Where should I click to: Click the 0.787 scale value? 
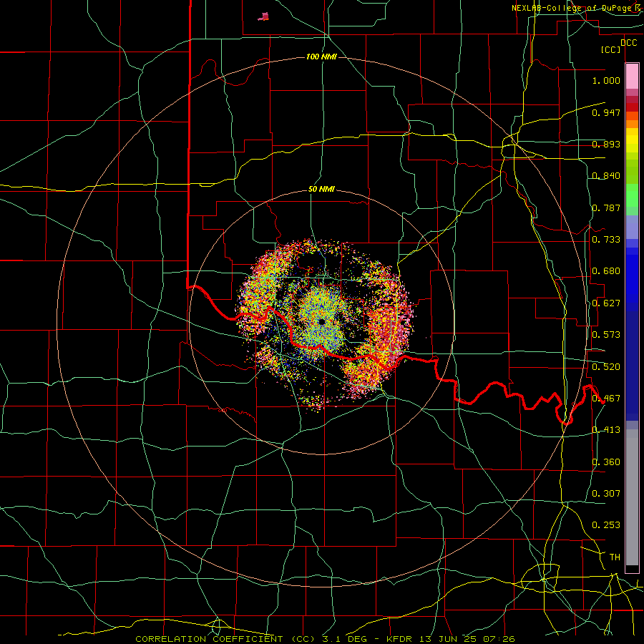606,208
